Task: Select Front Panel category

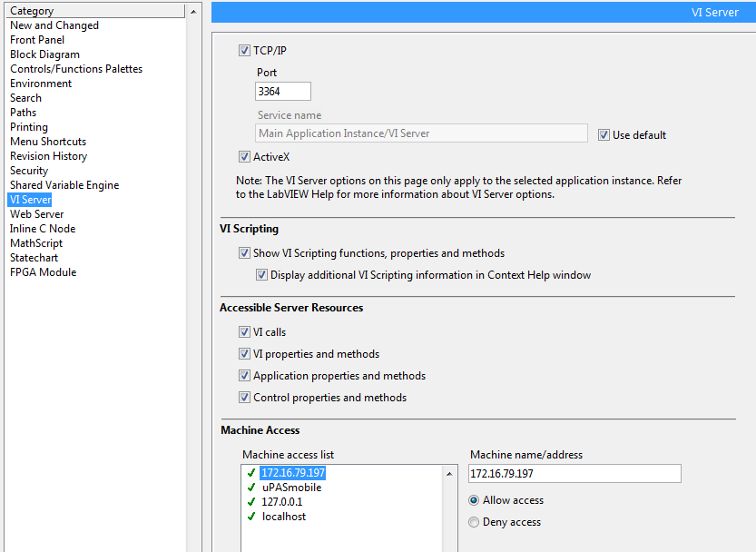Action: [x=37, y=40]
